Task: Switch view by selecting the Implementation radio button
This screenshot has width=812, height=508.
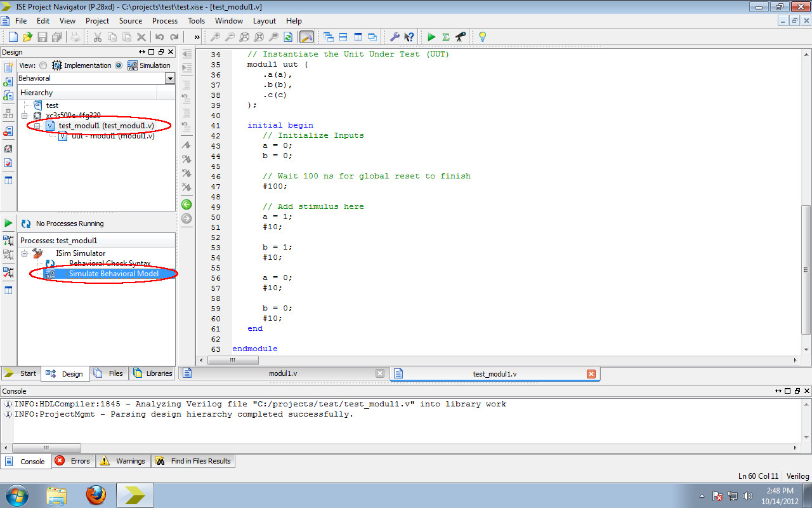Action: coord(43,65)
